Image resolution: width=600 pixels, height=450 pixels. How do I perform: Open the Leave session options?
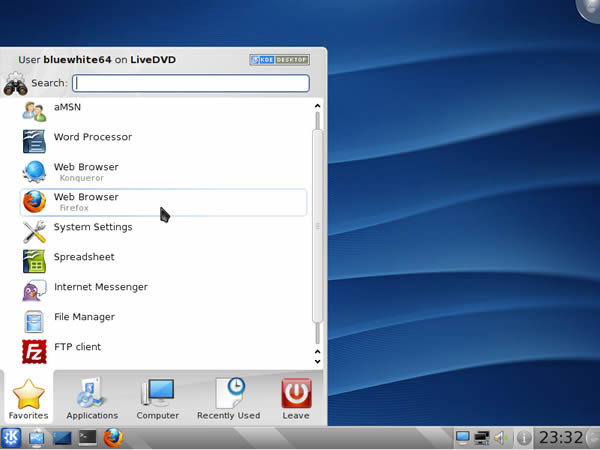point(296,398)
